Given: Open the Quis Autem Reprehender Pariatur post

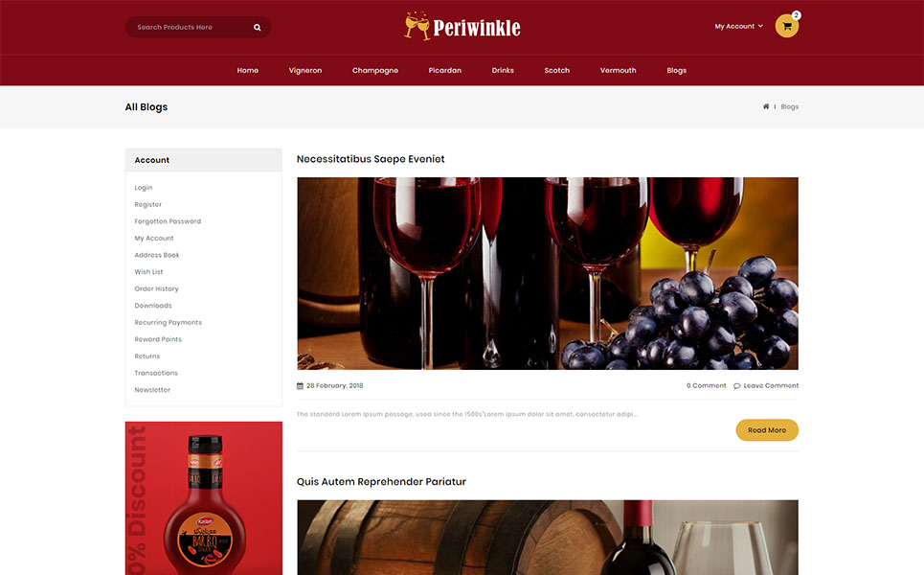Looking at the screenshot, I should 381,482.
